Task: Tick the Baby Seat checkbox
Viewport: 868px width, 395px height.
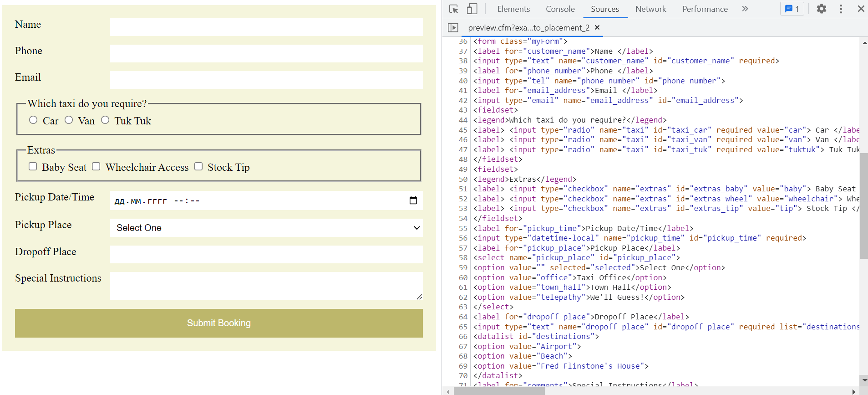Action: pyautogui.click(x=33, y=166)
